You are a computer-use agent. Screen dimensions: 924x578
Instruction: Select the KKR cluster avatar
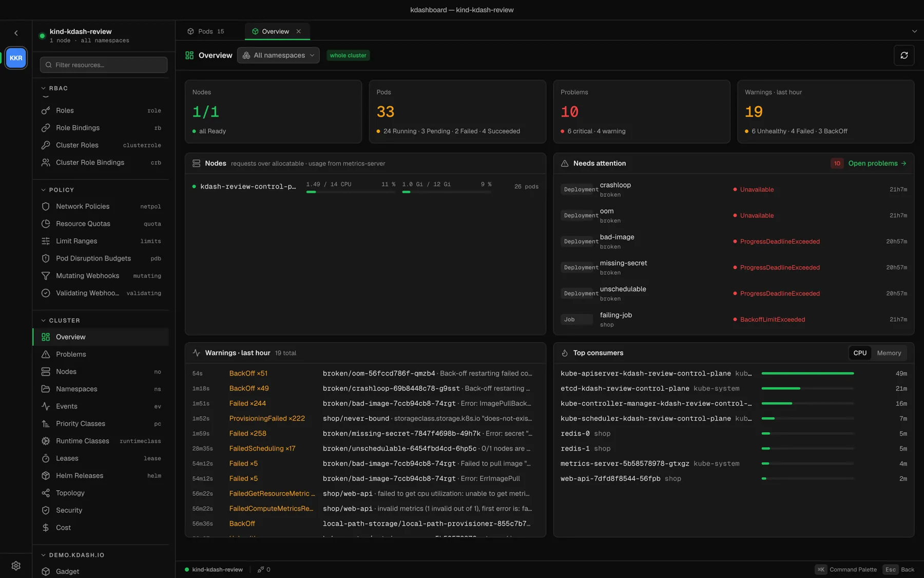pyautogui.click(x=16, y=58)
